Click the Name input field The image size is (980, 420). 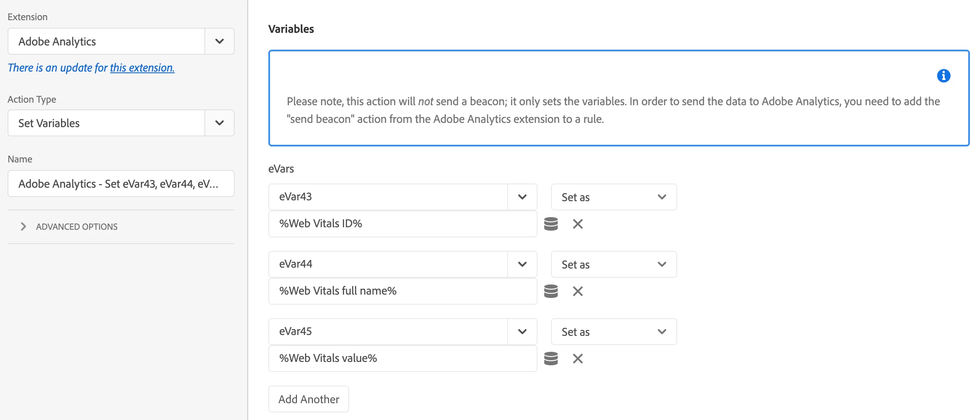pyautogui.click(x=121, y=183)
